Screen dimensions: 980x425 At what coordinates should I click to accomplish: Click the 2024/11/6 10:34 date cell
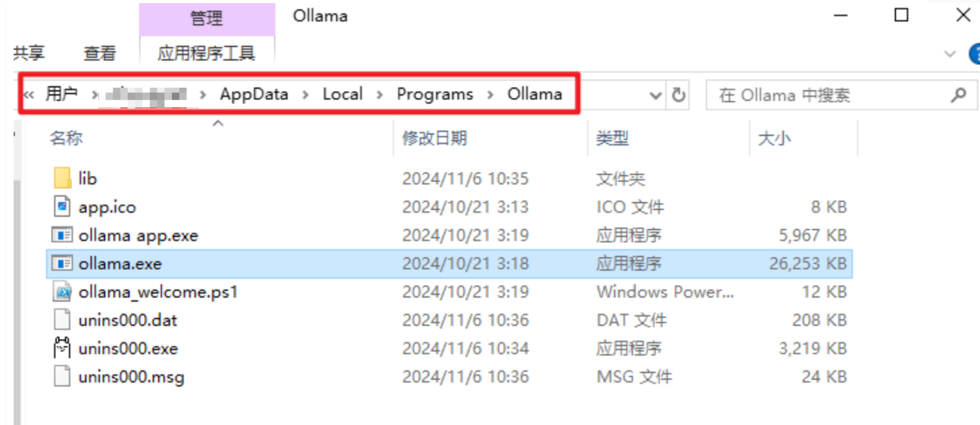pyautogui.click(x=465, y=348)
